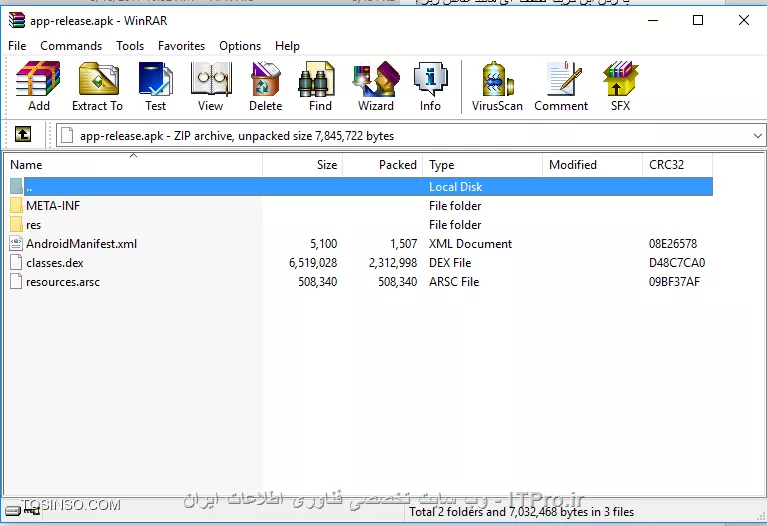Open the Favorites menu
Viewport: 767px width, 526px height.
coord(181,46)
